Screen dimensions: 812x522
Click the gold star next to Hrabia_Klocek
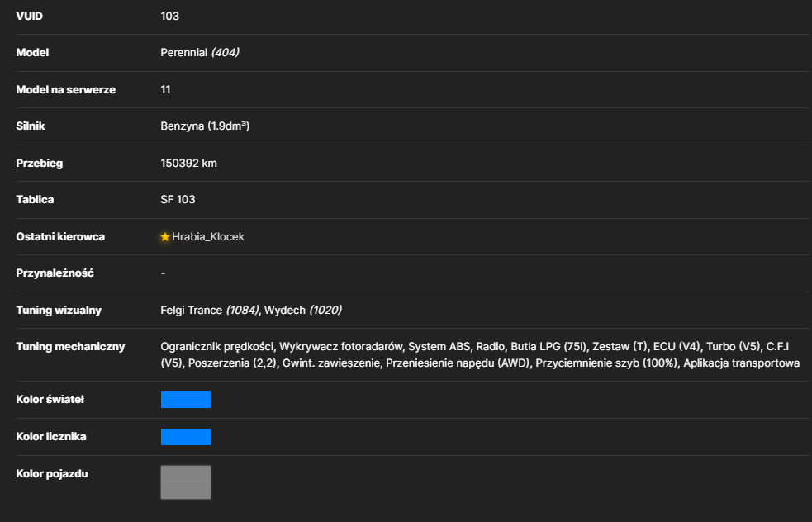[x=165, y=237]
